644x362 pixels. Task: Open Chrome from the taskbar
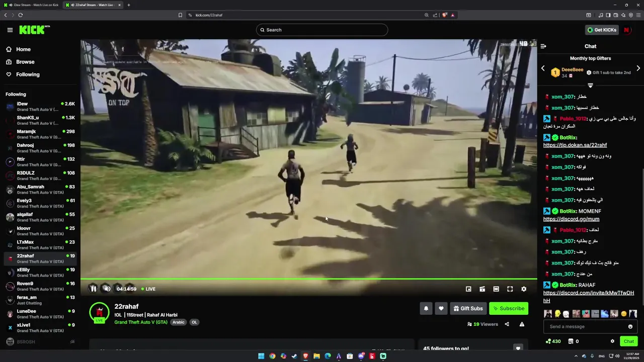(272, 356)
